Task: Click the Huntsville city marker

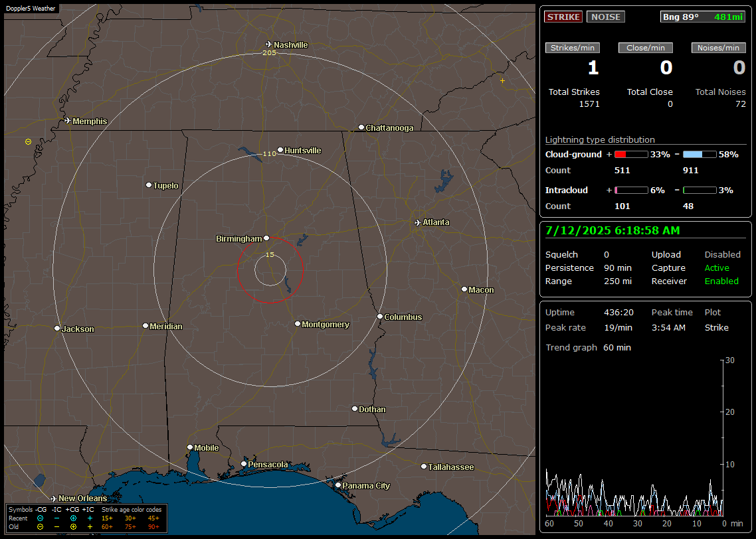Action: [x=280, y=150]
